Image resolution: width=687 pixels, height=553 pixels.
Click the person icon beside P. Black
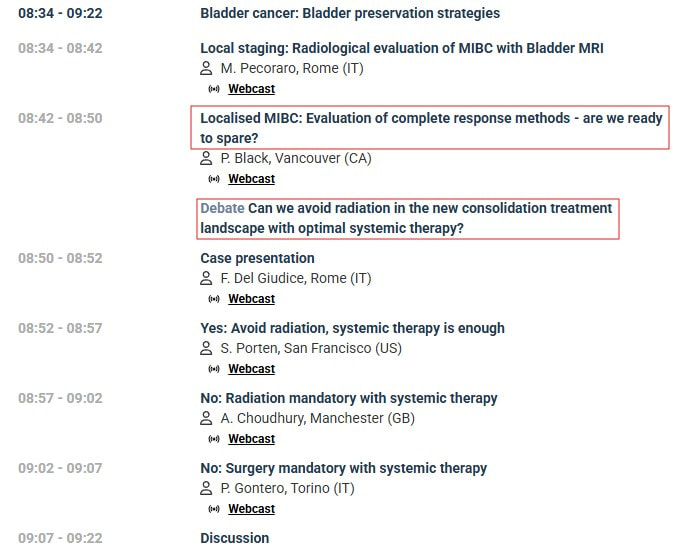206,158
